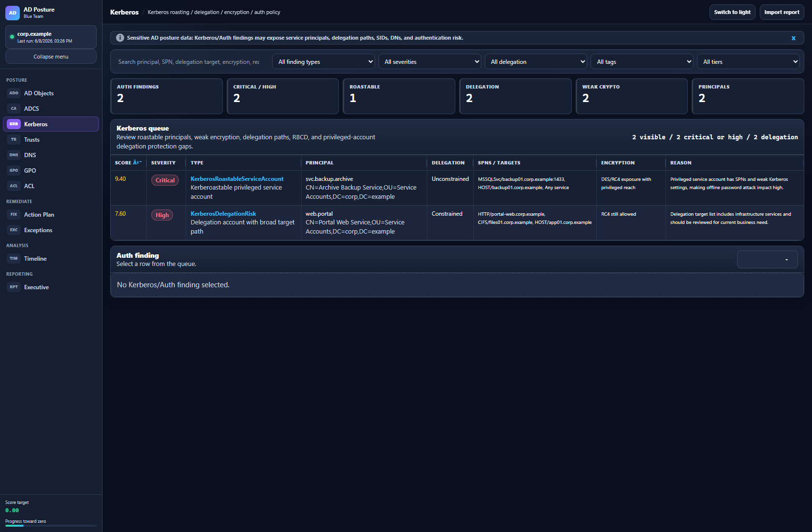Click the Progress toward zero bar
The width and height of the screenshot is (812, 532).
tap(51, 526)
